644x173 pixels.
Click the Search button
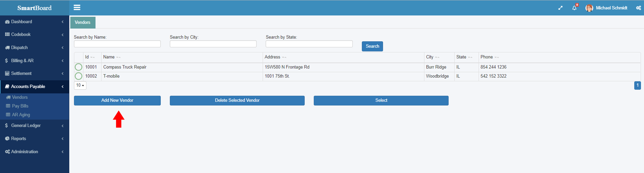(372, 46)
